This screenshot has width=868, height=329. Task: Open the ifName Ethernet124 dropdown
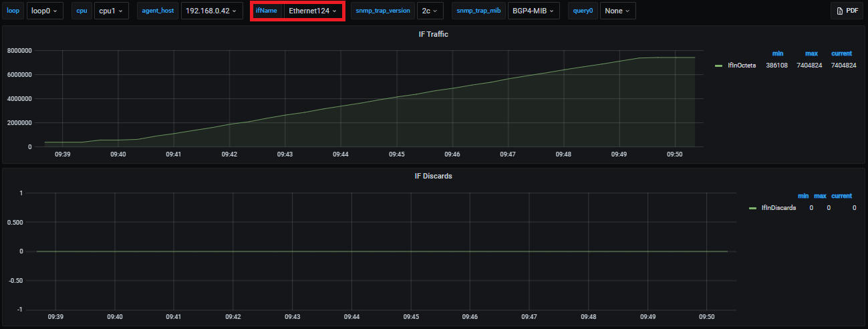click(312, 11)
